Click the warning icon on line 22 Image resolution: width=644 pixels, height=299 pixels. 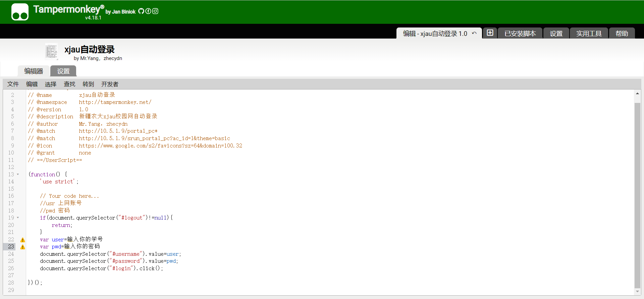pyautogui.click(x=22, y=240)
